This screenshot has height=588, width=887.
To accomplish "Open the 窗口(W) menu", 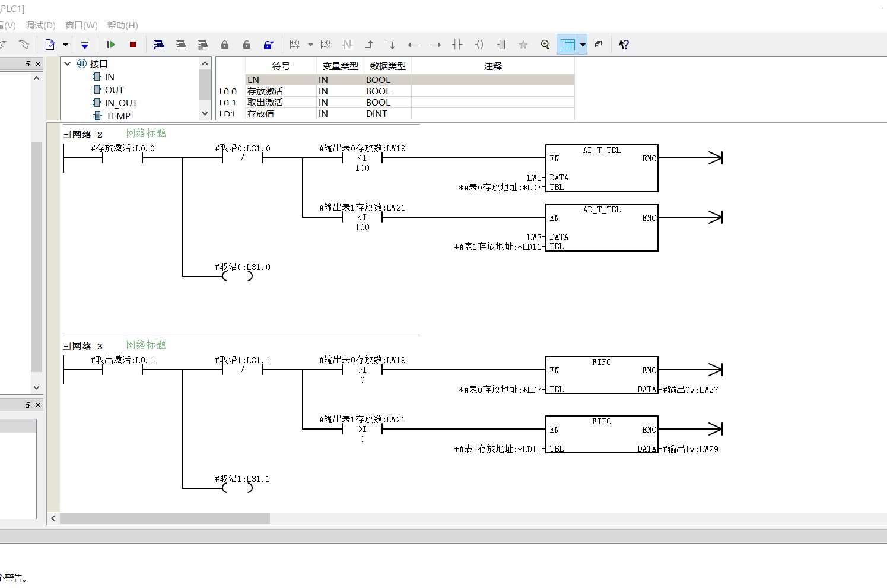I will click(81, 26).
